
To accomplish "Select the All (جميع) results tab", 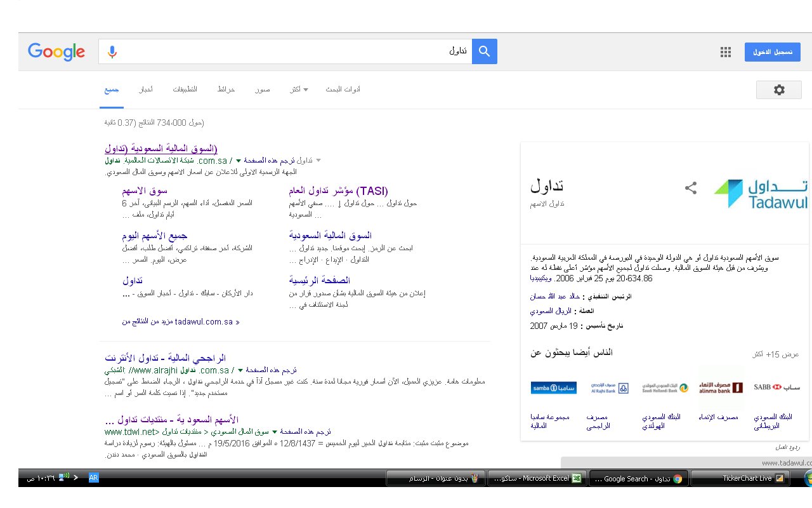I will tap(112, 90).
